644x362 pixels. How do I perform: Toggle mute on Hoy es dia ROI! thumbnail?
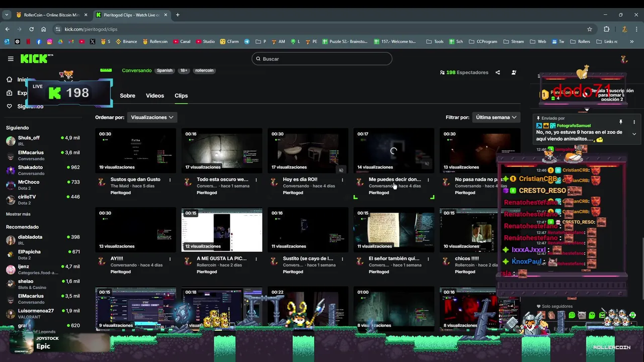tap(341, 170)
